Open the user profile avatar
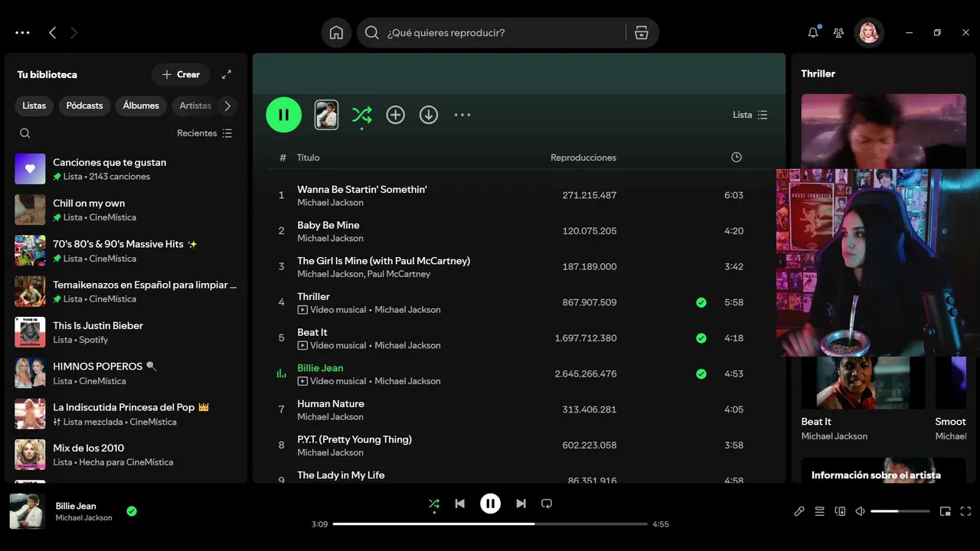 point(869,33)
